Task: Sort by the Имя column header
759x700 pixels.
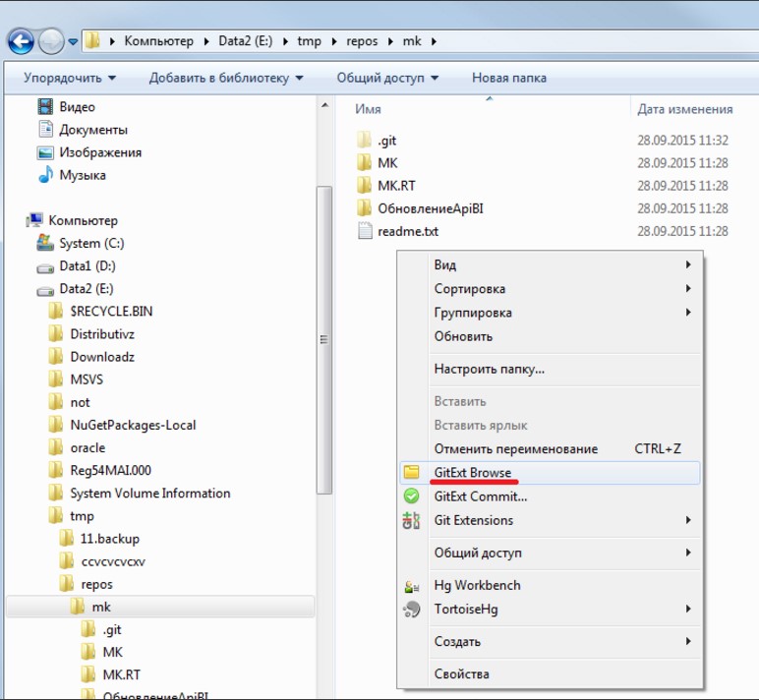Action: click(369, 110)
